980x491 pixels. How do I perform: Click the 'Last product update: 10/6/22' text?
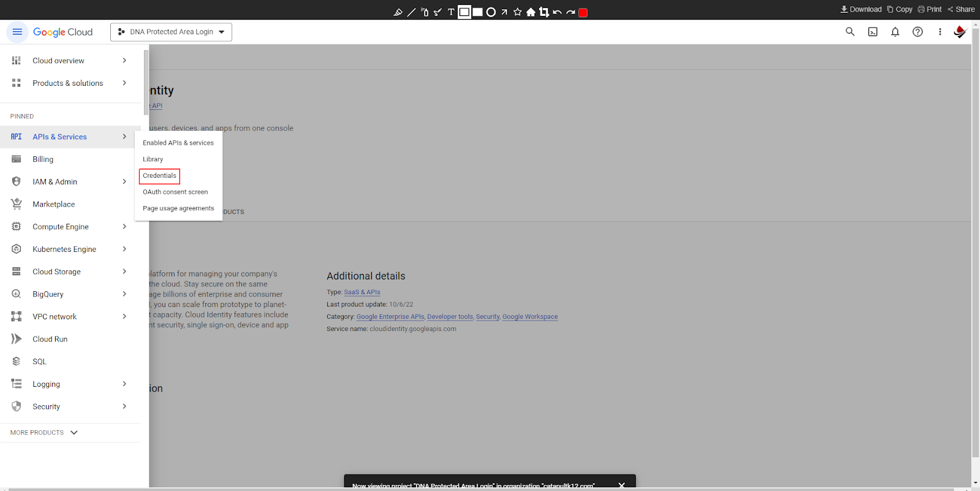click(x=370, y=305)
